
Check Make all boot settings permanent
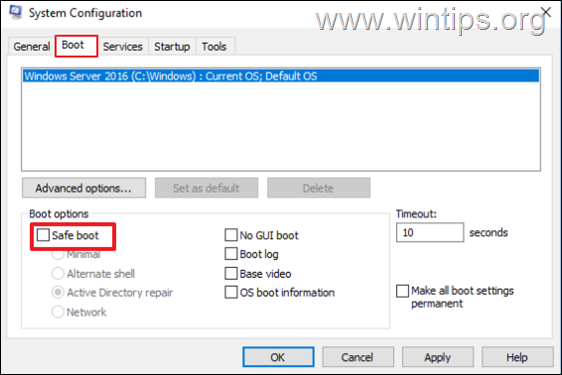pos(403,291)
